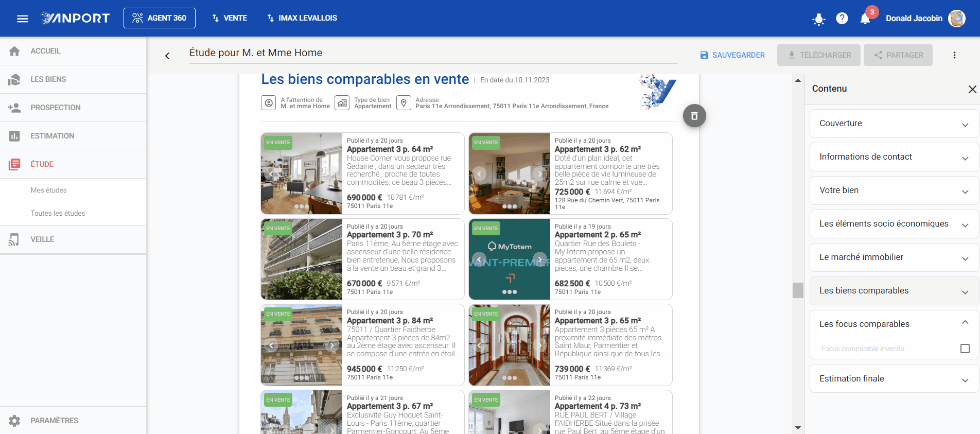Click the 945 000 € price text
This screenshot has width=980, height=434.
coord(364,369)
